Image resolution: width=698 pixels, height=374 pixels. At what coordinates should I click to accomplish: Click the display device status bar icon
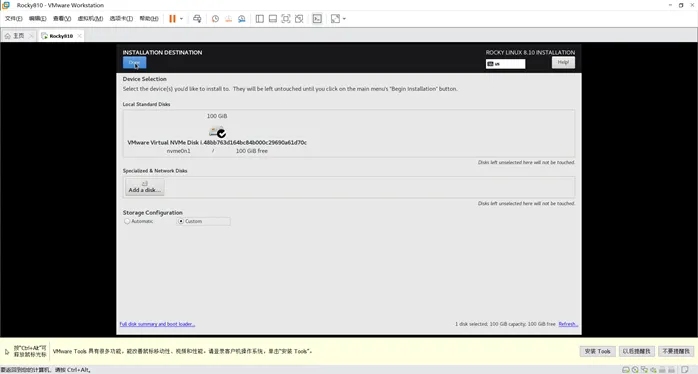pos(671,370)
